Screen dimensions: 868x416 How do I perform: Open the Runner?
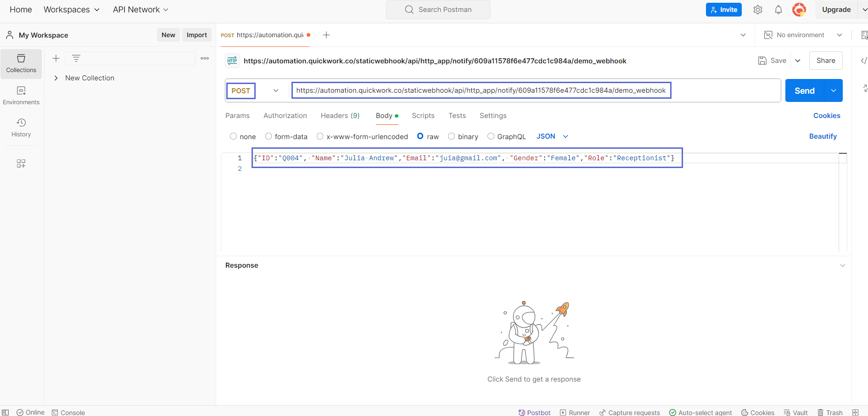click(x=575, y=412)
